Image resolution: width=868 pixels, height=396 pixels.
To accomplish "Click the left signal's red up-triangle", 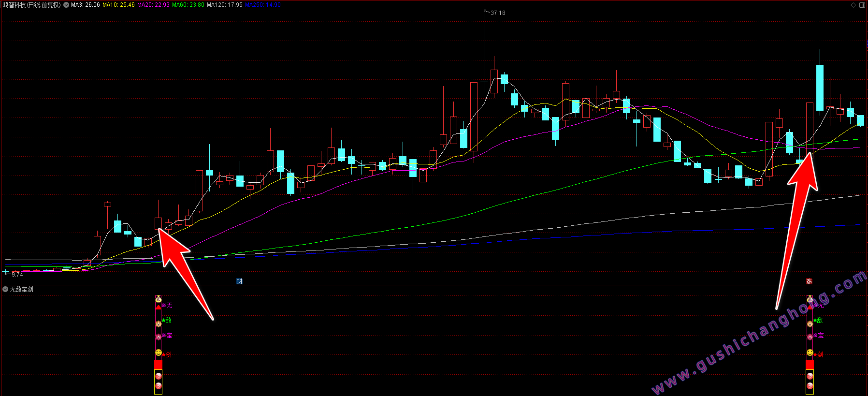I will click(x=158, y=307).
